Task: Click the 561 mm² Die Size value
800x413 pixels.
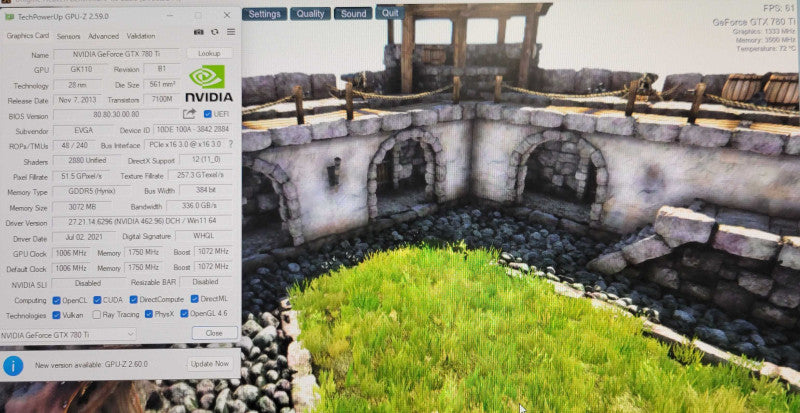Action: coord(162,84)
